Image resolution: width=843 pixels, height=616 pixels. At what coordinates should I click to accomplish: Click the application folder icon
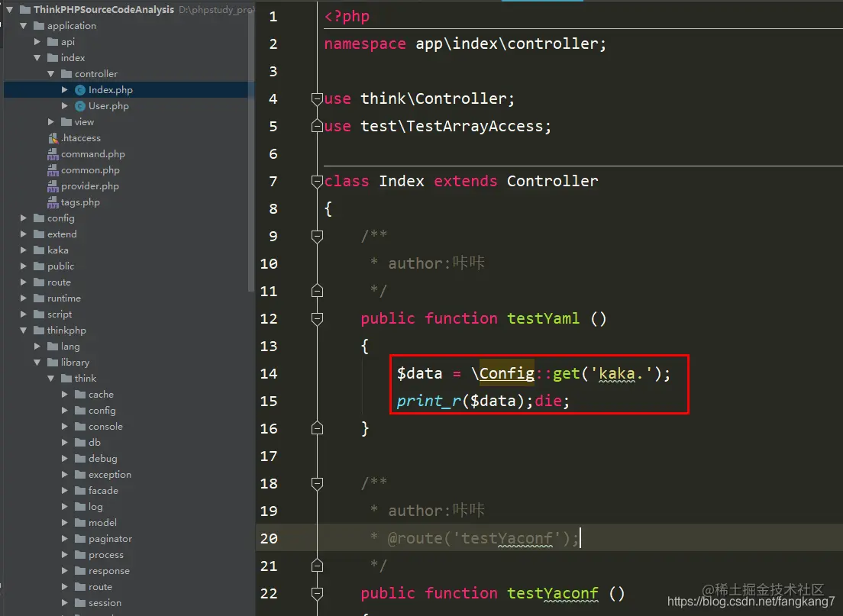tap(39, 26)
